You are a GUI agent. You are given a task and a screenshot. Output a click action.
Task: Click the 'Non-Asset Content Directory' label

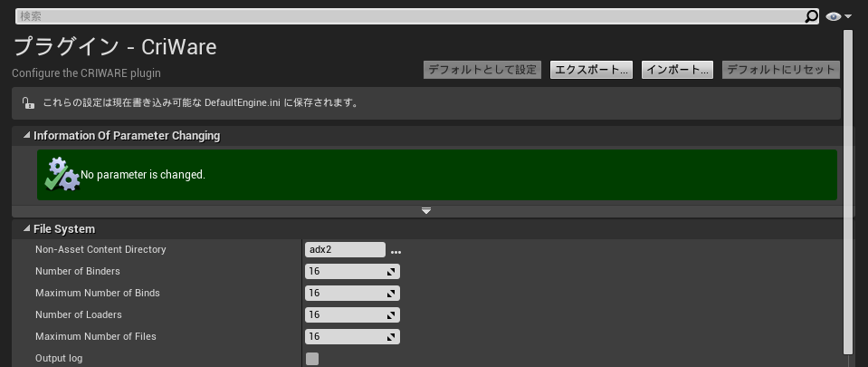100,249
